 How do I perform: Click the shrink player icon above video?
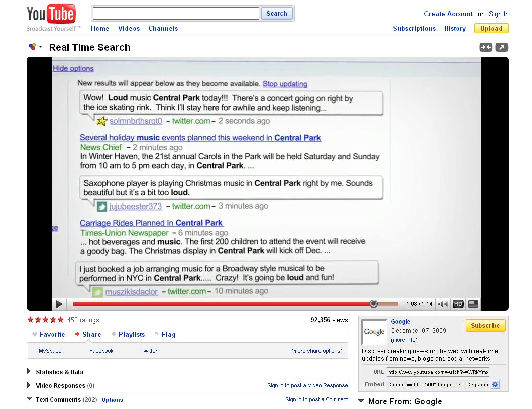486,47
